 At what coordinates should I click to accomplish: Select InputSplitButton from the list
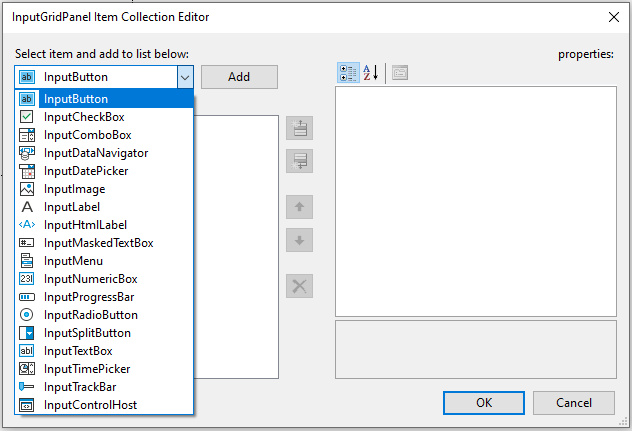tap(87, 333)
